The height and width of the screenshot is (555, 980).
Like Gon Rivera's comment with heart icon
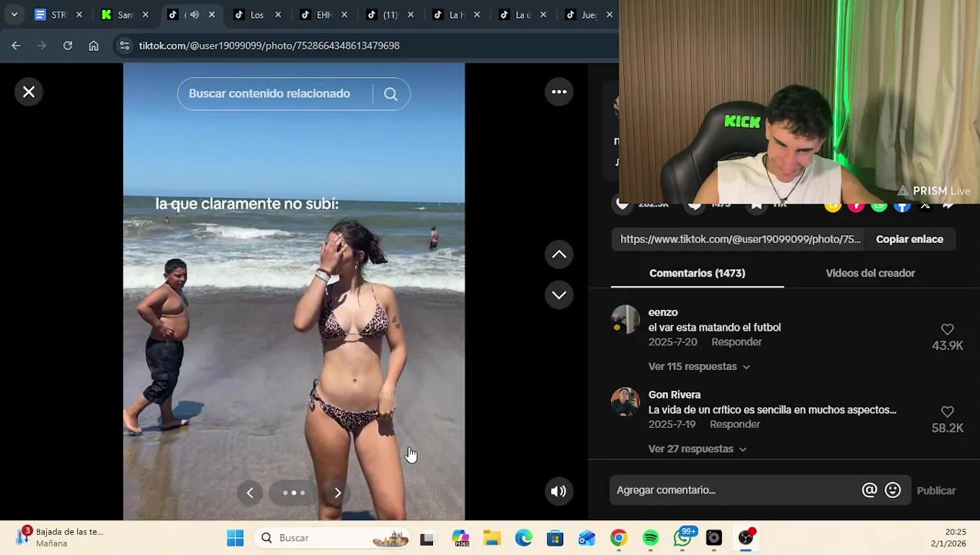coord(948,412)
